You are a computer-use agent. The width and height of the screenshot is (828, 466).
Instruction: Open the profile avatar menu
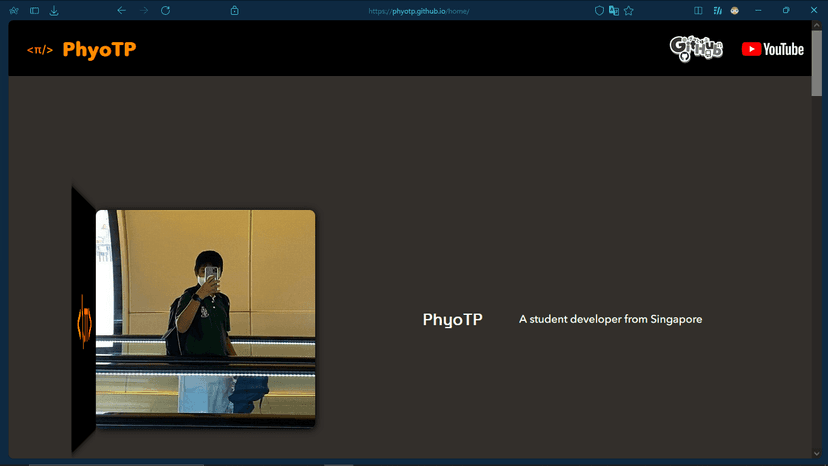click(735, 11)
